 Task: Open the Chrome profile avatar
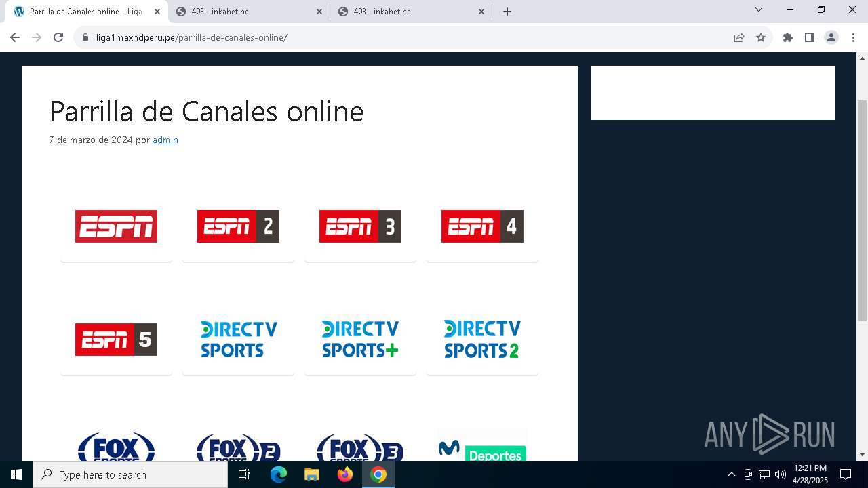831,37
